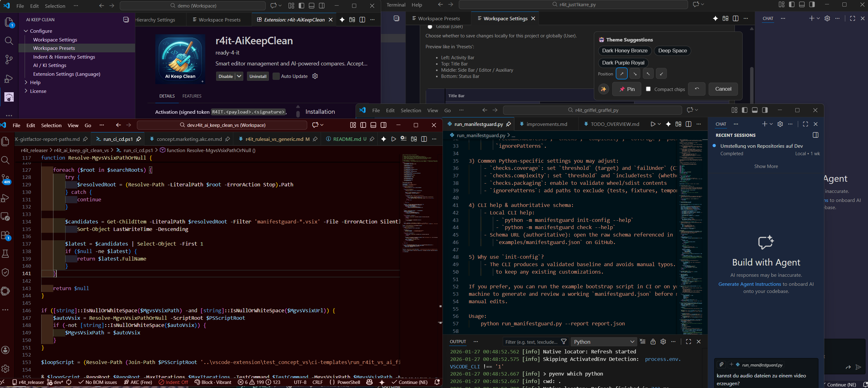This screenshot has width=868, height=388.
Task: Click the Output filter text field
Action: [531, 342]
